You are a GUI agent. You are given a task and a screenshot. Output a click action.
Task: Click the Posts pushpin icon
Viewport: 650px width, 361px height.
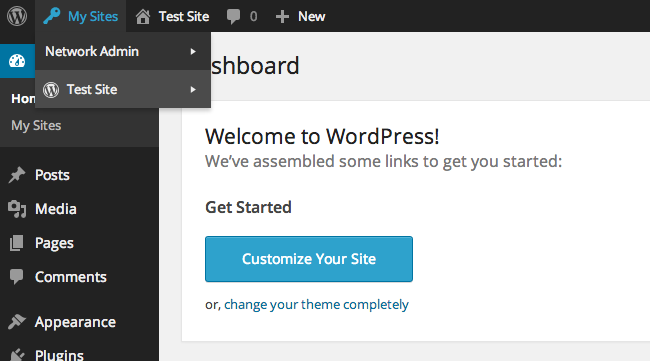[17, 175]
